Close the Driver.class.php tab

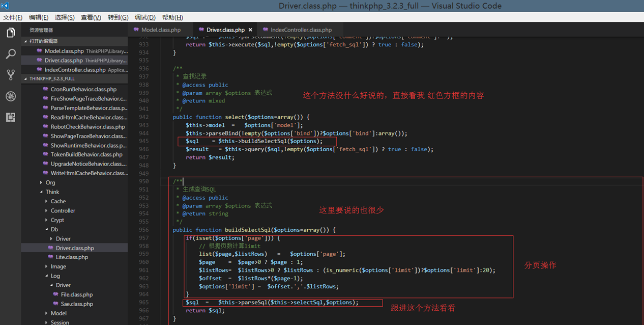[250, 30]
